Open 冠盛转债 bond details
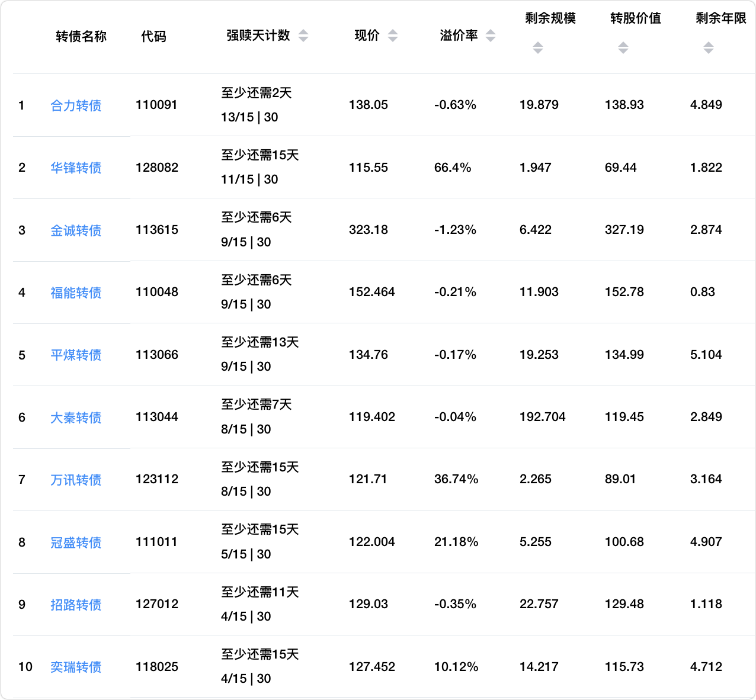This screenshot has height=700, width=756. (76, 542)
